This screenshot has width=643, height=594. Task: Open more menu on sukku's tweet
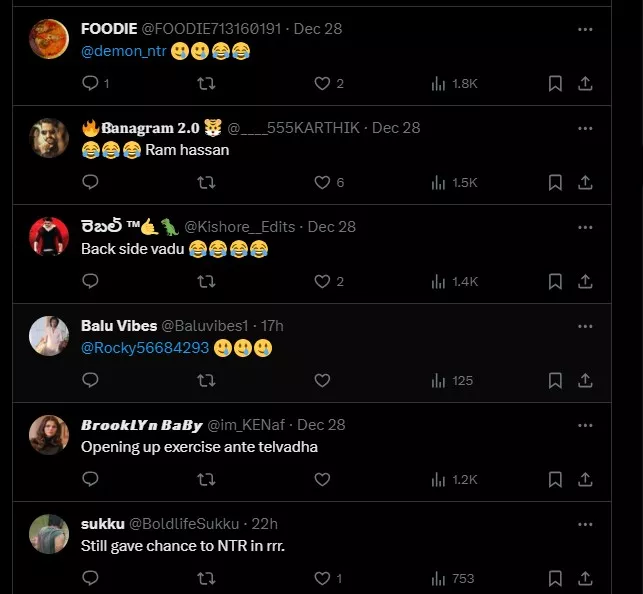[586, 524]
